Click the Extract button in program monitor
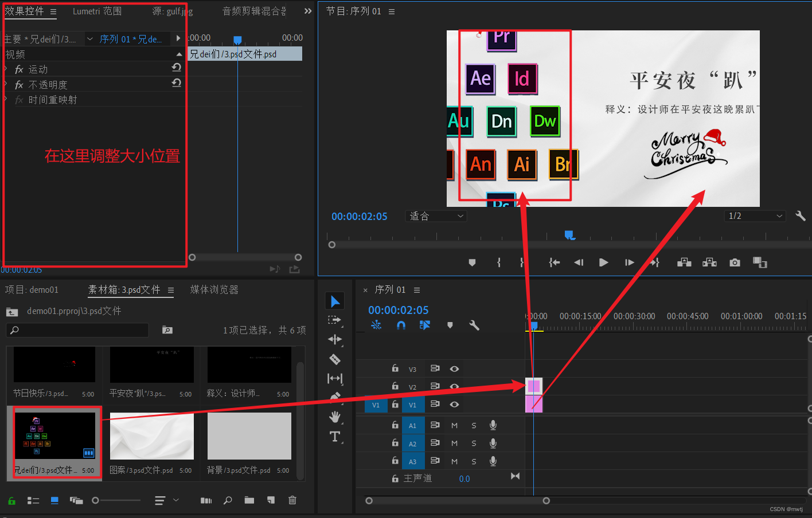The image size is (812, 518). pyautogui.click(x=710, y=262)
